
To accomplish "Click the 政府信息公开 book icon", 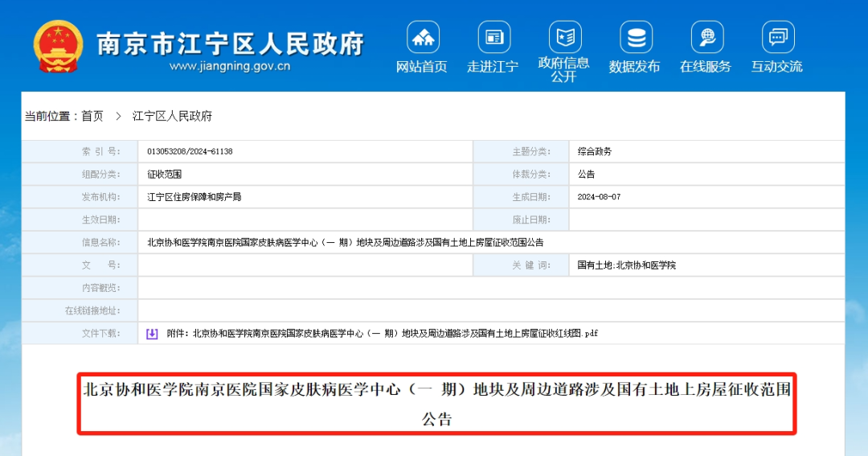I will 565,37.
